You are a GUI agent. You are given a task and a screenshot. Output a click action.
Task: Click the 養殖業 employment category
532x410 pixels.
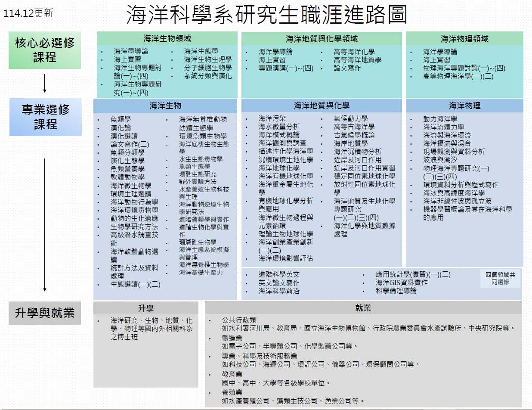[x=232, y=392]
